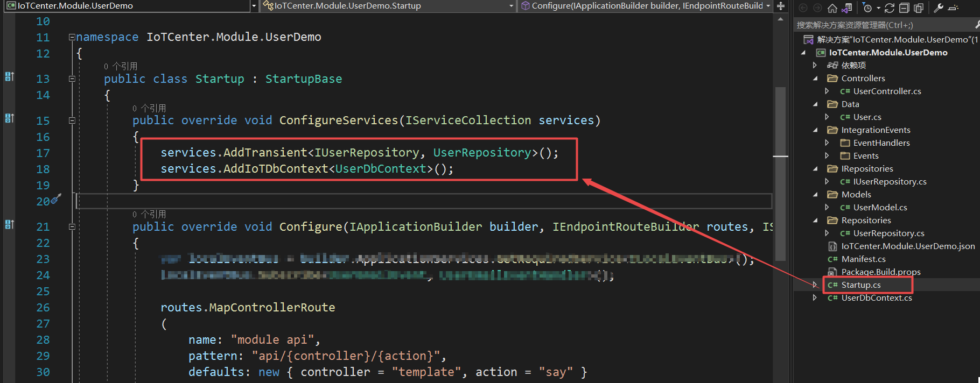Click the inheritance margin icon on line 13
The height and width of the screenshot is (383, 980).
pos(10,76)
